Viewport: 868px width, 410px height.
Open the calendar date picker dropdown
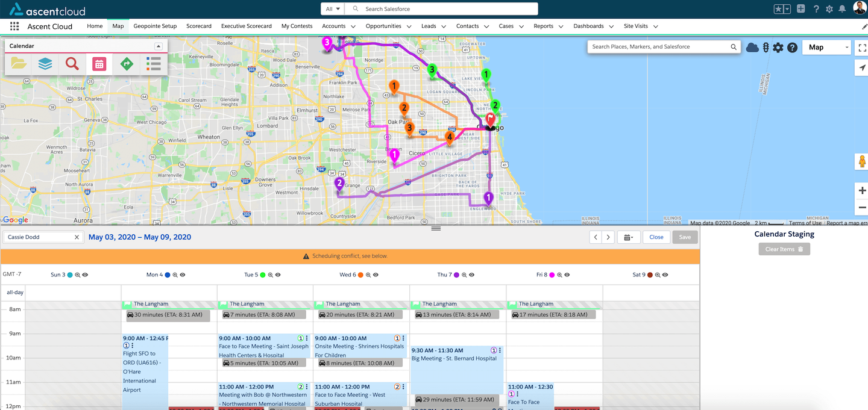click(628, 237)
